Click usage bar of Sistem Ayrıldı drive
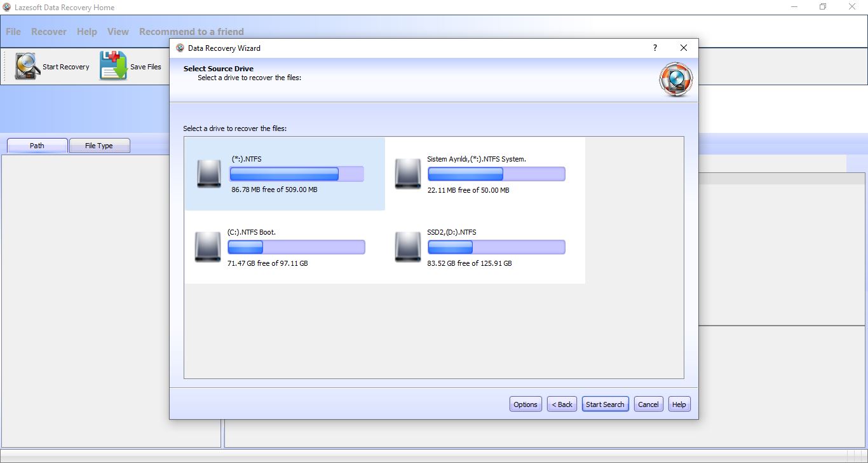 click(x=496, y=174)
